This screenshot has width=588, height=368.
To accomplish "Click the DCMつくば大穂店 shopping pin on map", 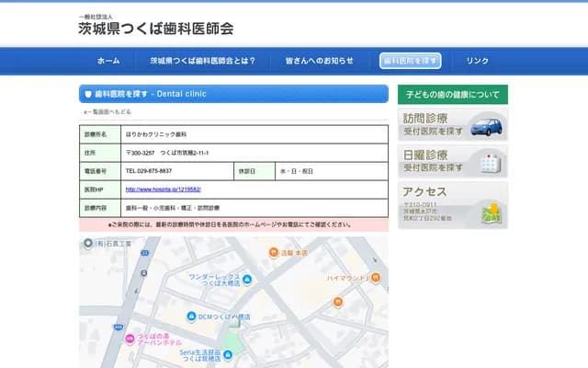I will point(190,316).
